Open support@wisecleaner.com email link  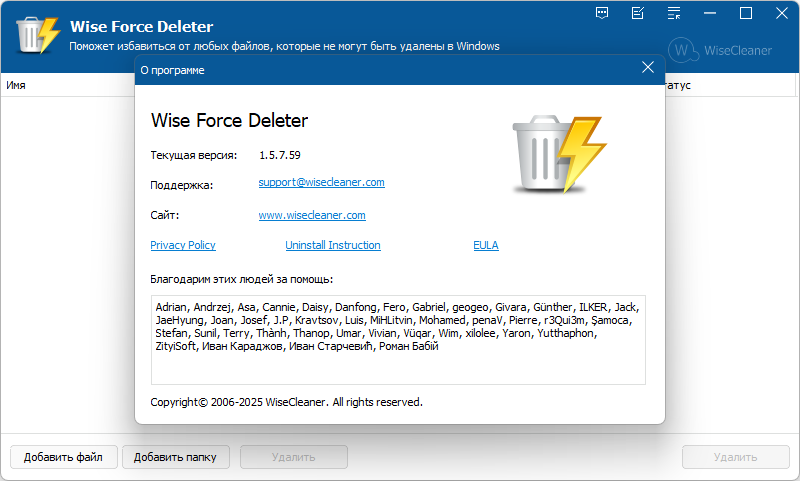pos(321,182)
